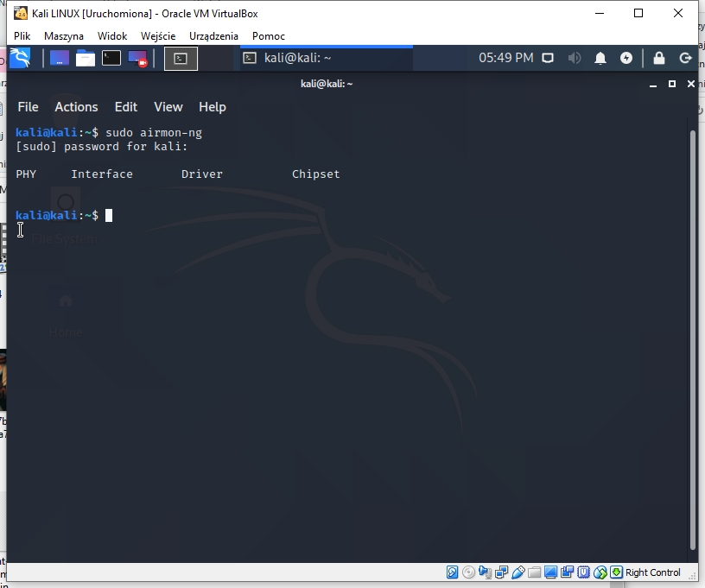Toggle notifications with the bell icon
705x588 pixels.
click(x=600, y=58)
